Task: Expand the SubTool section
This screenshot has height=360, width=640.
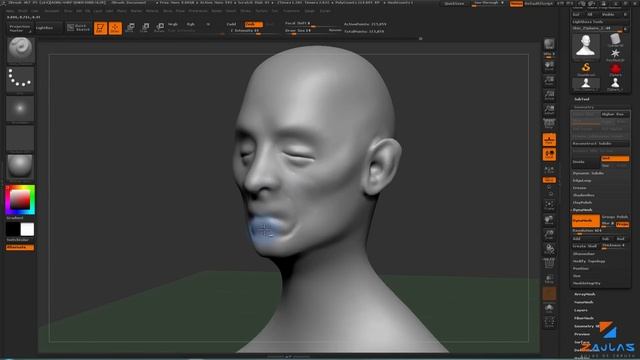Action: coord(582,99)
